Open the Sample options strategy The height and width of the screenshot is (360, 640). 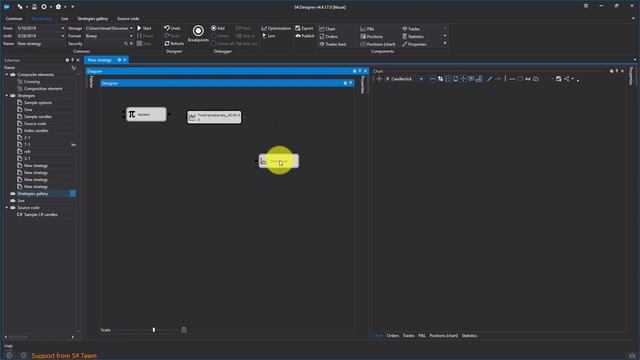[x=38, y=103]
